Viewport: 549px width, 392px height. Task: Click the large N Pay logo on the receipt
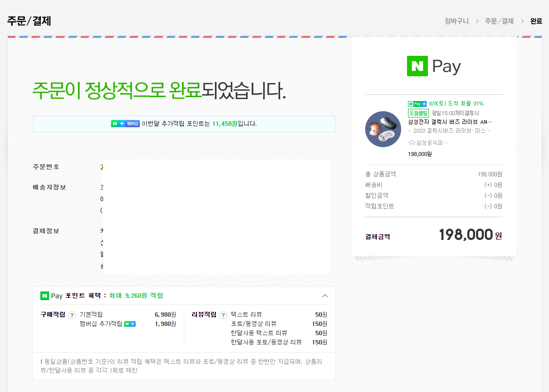pyautogui.click(x=434, y=66)
